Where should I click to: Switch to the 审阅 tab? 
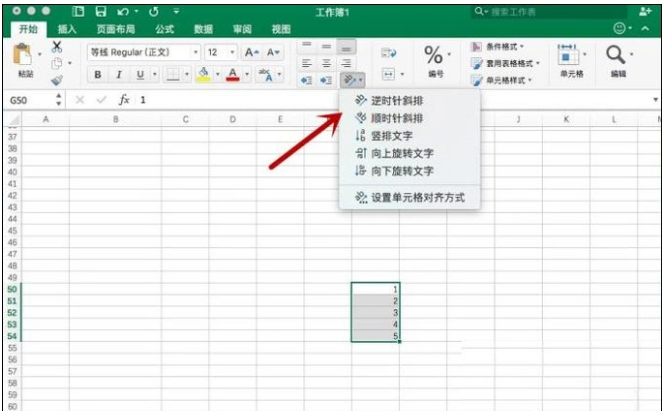(x=242, y=29)
